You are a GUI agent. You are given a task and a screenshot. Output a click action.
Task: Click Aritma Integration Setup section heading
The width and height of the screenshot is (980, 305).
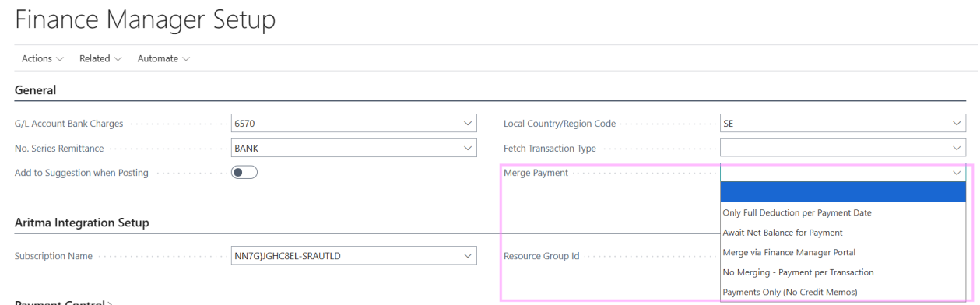tap(82, 223)
